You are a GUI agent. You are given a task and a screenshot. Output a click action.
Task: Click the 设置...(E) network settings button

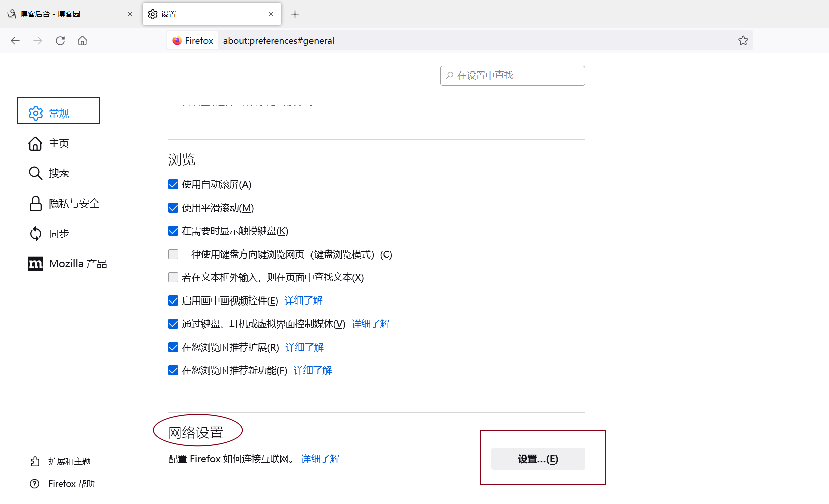pos(538,459)
